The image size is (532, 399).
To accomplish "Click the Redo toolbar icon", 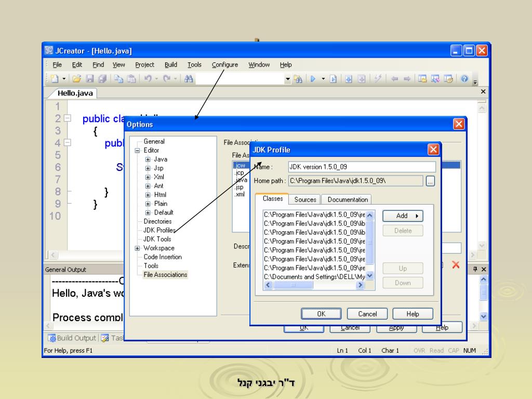I will pos(167,79).
